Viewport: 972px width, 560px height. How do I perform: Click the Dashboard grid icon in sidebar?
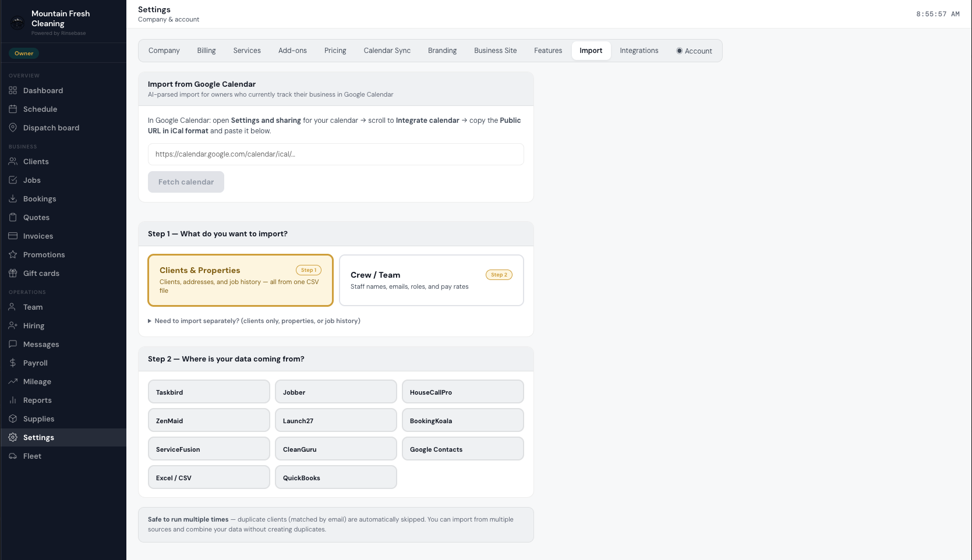[x=13, y=90]
